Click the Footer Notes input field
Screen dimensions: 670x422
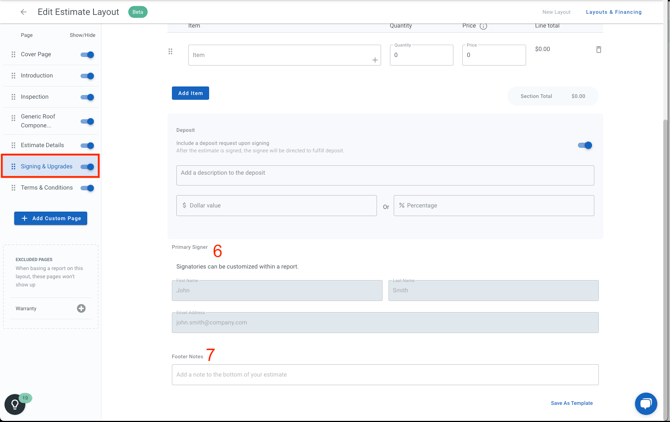pyautogui.click(x=385, y=375)
